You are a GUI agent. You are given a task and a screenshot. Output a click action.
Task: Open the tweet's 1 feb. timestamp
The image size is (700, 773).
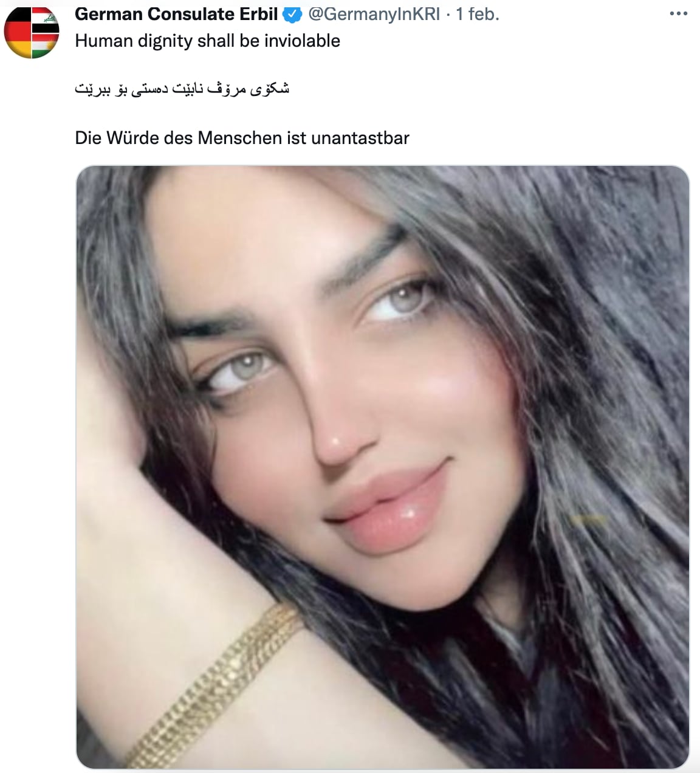pyautogui.click(x=478, y=14)
